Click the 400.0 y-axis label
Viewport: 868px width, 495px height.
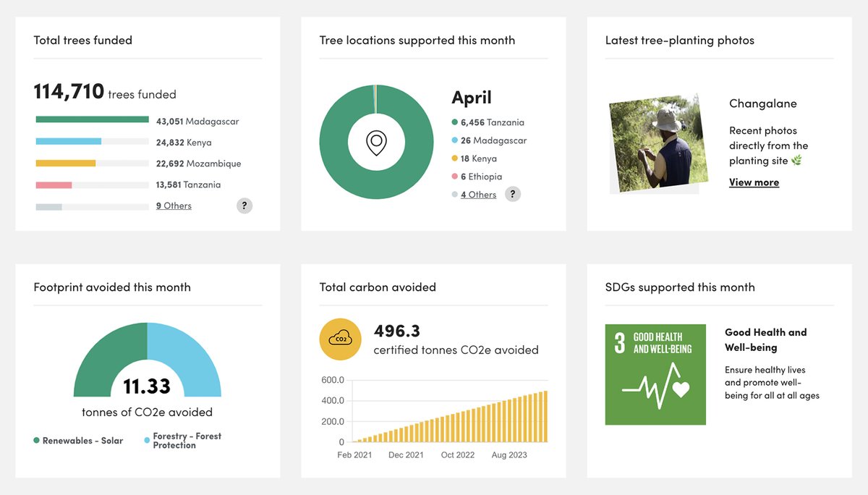pyautogui.click(x=333, y=401)
